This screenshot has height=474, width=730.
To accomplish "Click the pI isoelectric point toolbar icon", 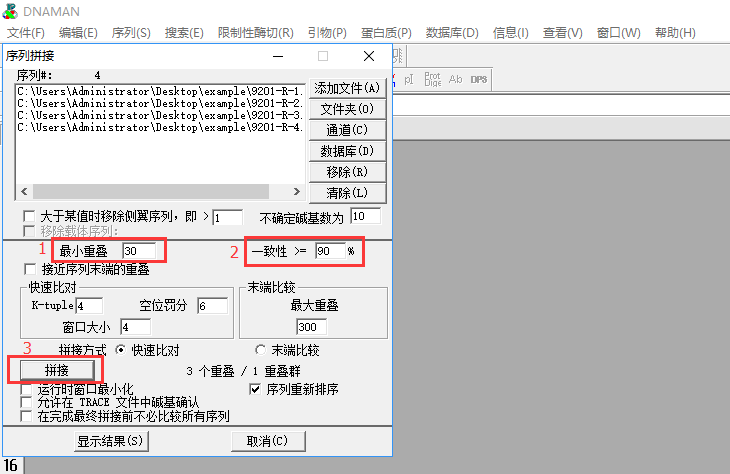I will click(x=408, y=80).
